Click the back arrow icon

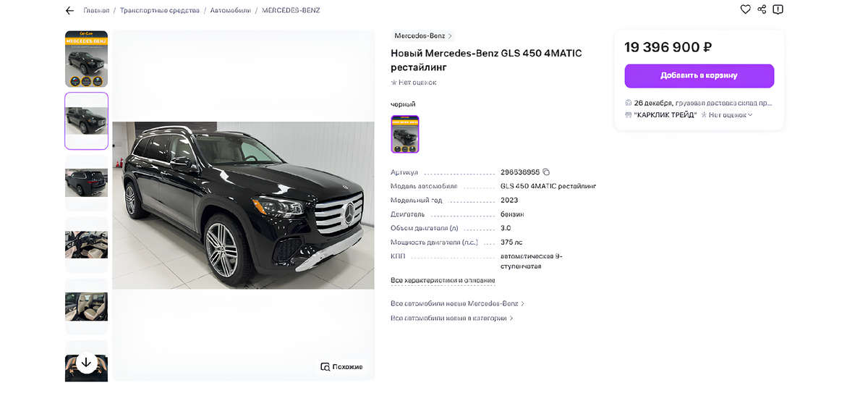[69, 11]
